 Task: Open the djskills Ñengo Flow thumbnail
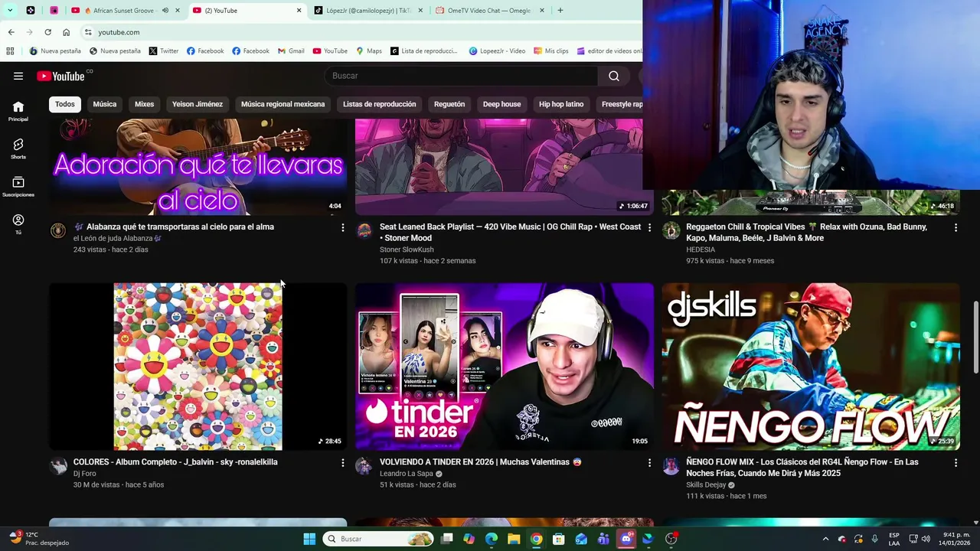pos(811,367)
